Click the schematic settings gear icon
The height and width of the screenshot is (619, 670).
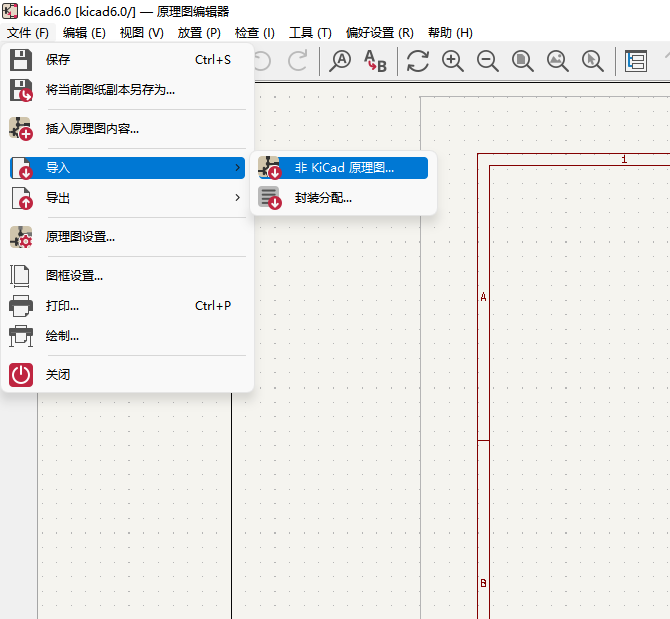coord(21,237)
